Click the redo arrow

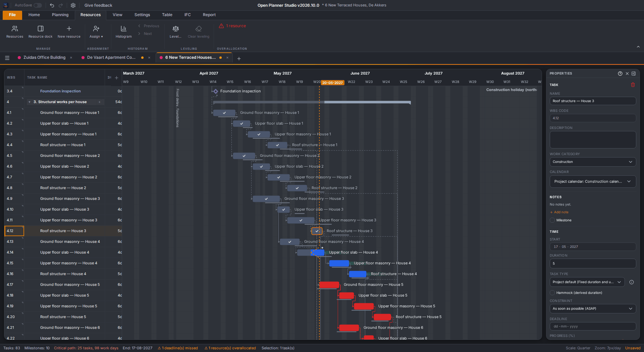tap(61, 5)
